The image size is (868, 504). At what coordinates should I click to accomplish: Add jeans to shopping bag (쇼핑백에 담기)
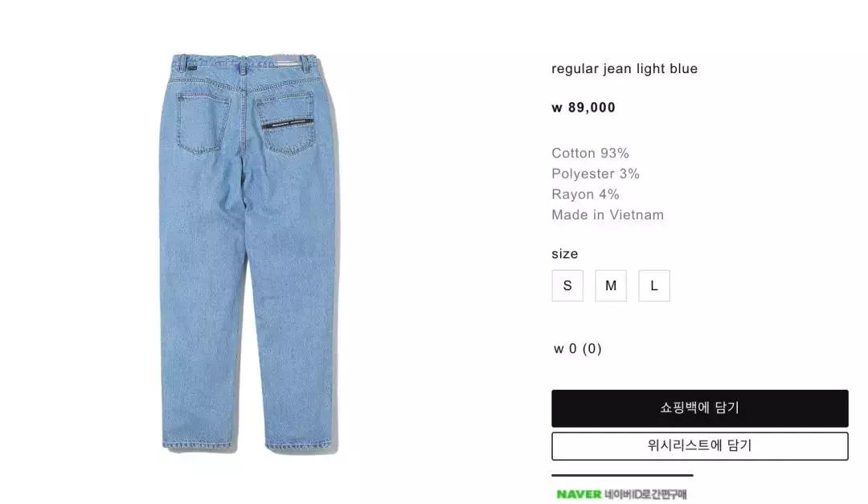(x=700, y=408)
